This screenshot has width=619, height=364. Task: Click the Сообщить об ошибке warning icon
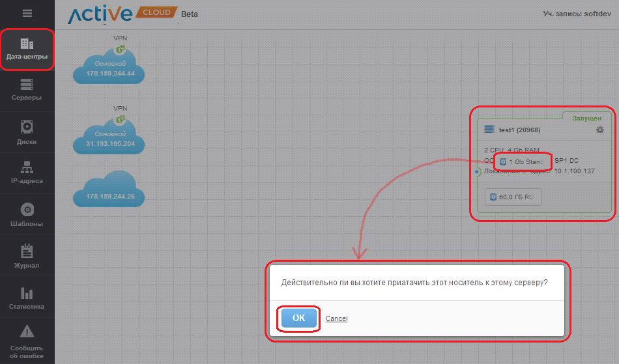(x=27, y=331)
